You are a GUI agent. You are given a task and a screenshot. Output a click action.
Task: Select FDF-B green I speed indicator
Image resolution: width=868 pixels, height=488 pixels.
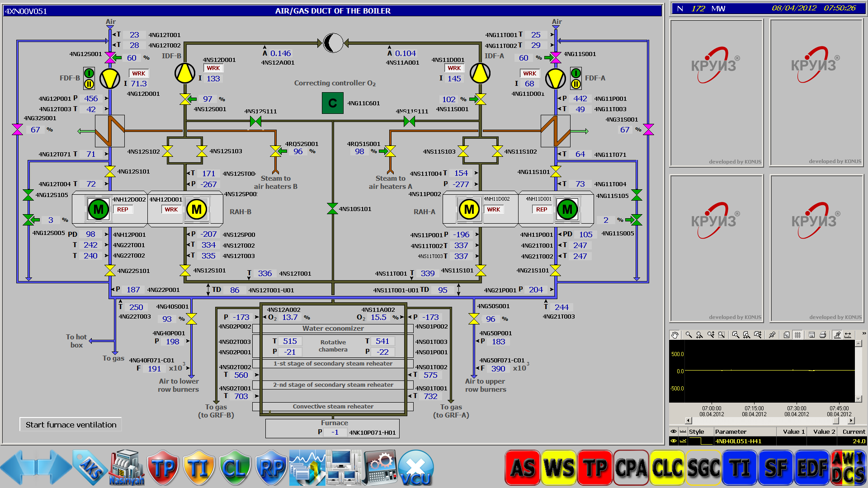[x=89, y=73]
